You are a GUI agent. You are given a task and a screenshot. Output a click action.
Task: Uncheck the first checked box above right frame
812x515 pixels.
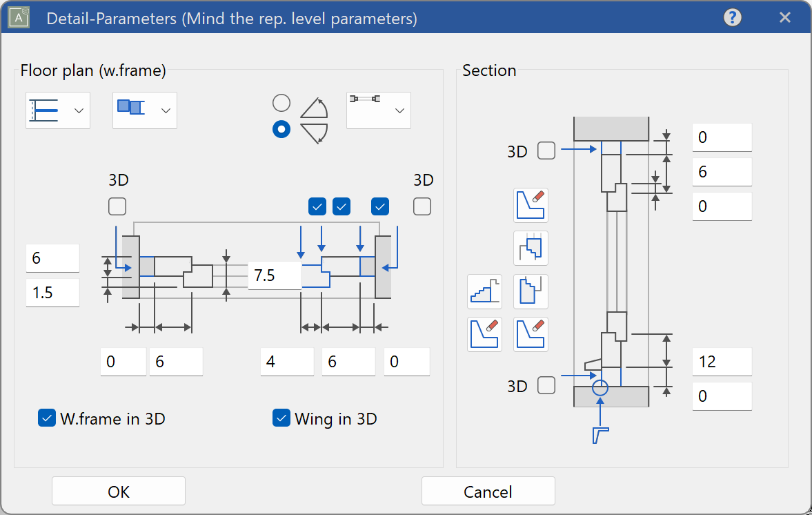pos(317,206)
